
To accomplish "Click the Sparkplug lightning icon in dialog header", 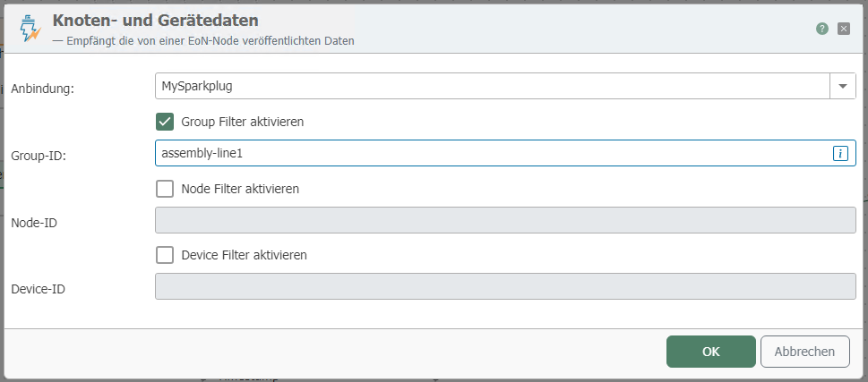I will point(31,29).
